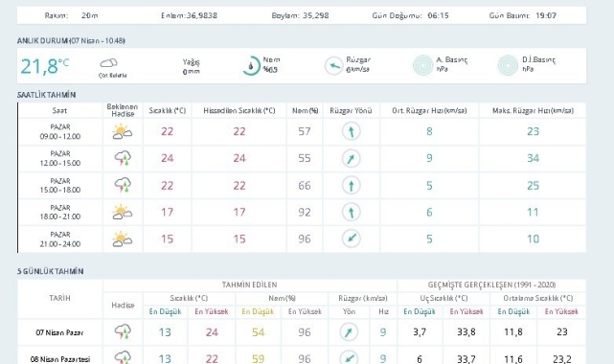
Task: Click the Uç Sıcaklık (°C) header
Action: (443, 298)
